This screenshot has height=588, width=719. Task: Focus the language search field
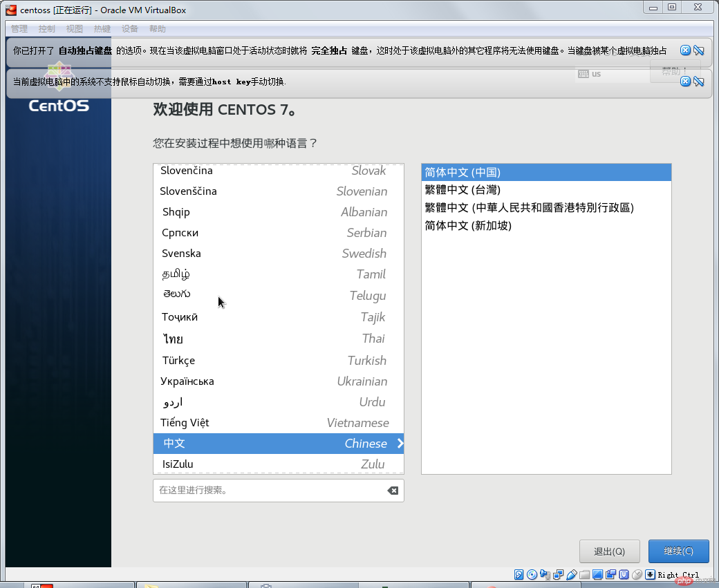coord(279,491)
